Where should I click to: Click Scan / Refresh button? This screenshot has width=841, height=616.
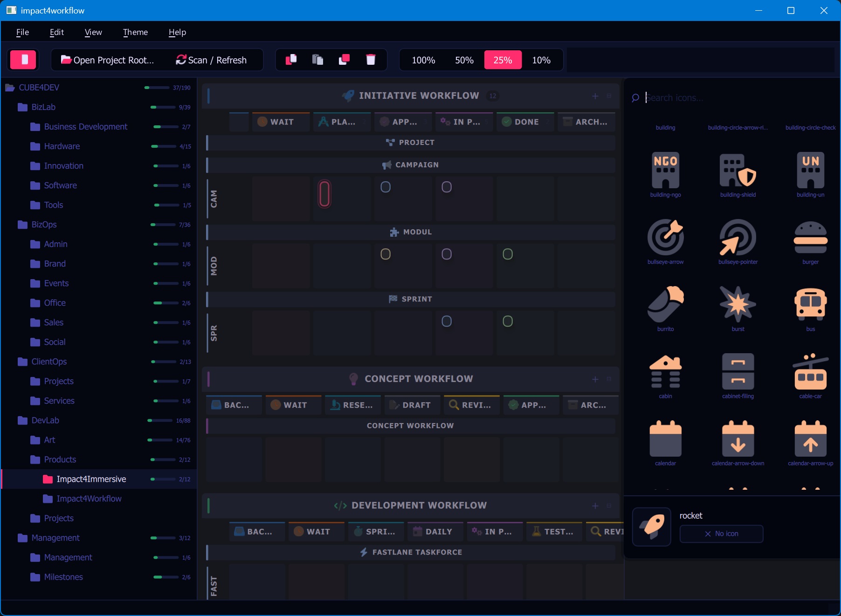pyautogui.click(x=211, y=60)
